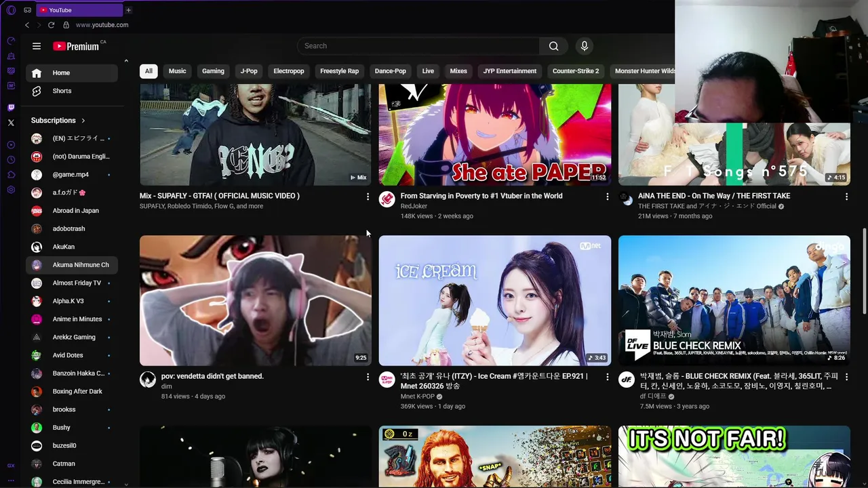
Task: Select the Gaming filter chip
Action: click(x=213, y=71)
